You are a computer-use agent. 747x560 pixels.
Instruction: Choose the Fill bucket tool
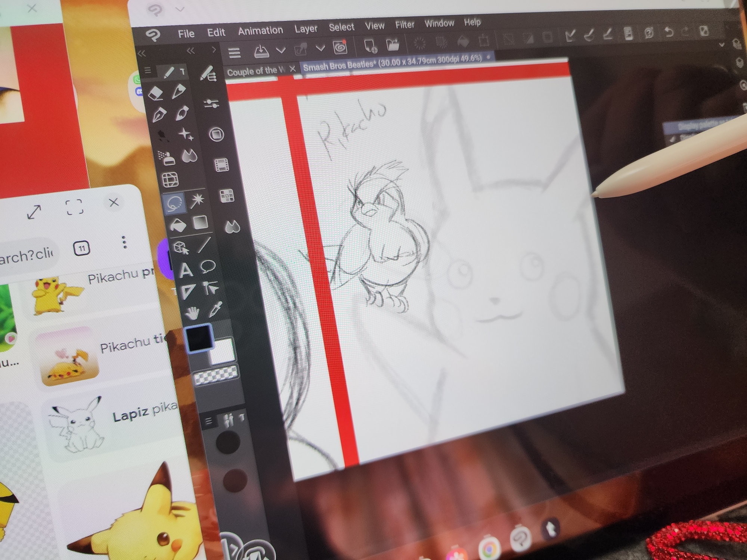pos(178,225)
